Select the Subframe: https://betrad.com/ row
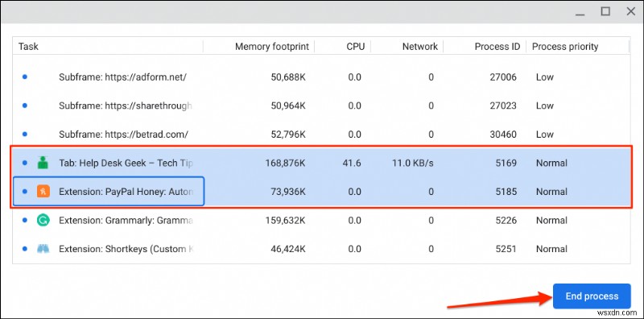Viewport: 644px width, 319px height. pos(321,135)
